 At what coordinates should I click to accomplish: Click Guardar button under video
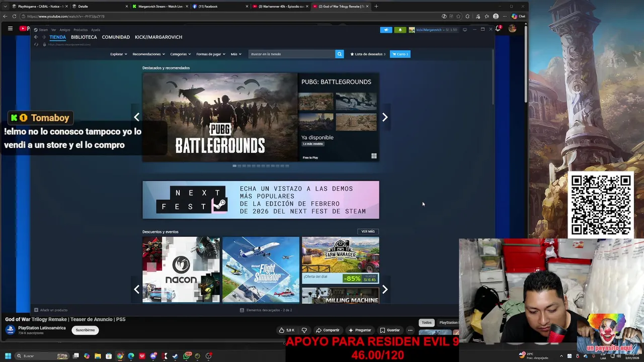[x=390, y=330]
